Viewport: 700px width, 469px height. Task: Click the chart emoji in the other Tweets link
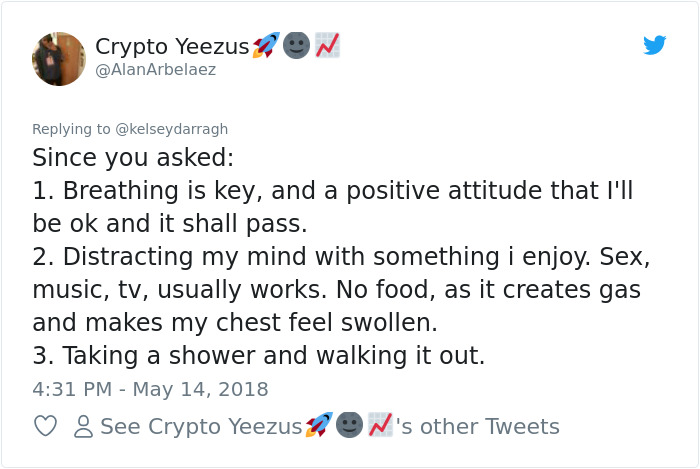[x=380, y=424]
